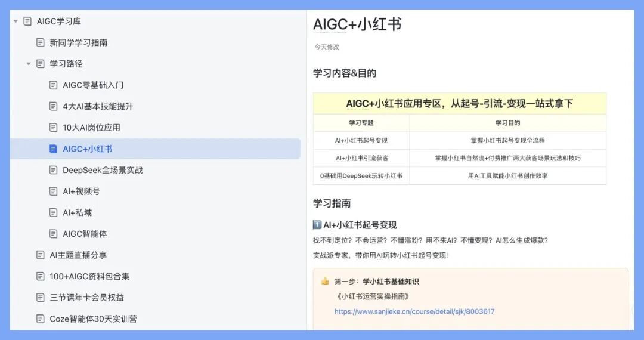Open AIGC智能体 page
The image size is (644, 340).
pos(85,234)
